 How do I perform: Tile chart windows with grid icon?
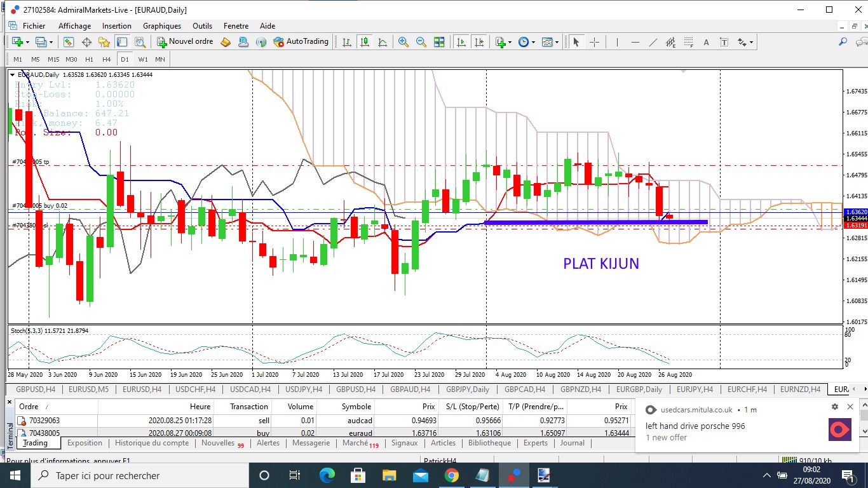tap(439, 42)
